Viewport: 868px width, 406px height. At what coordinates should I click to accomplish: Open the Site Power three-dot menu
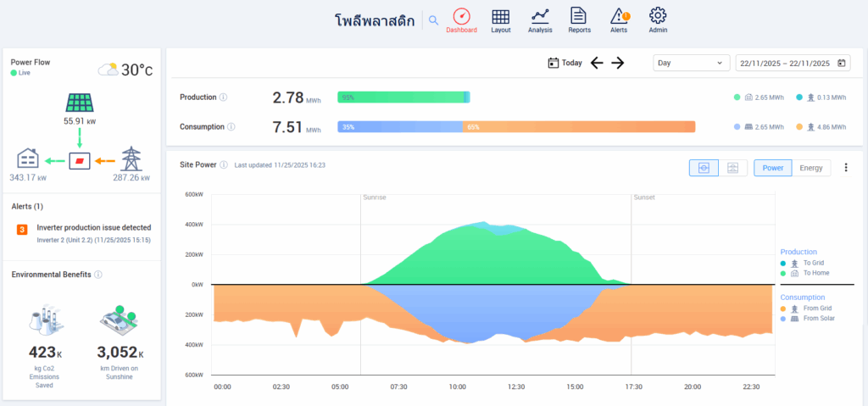(x=846, y=168)
